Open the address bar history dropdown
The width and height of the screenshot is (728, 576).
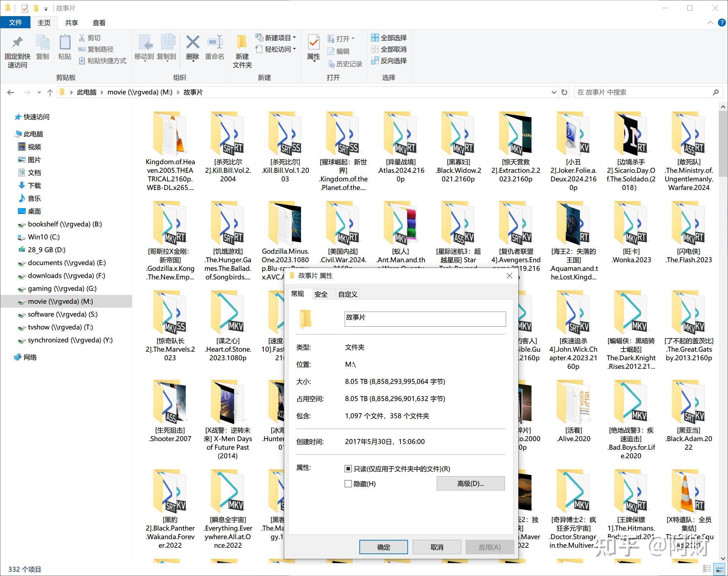point(554,92)
